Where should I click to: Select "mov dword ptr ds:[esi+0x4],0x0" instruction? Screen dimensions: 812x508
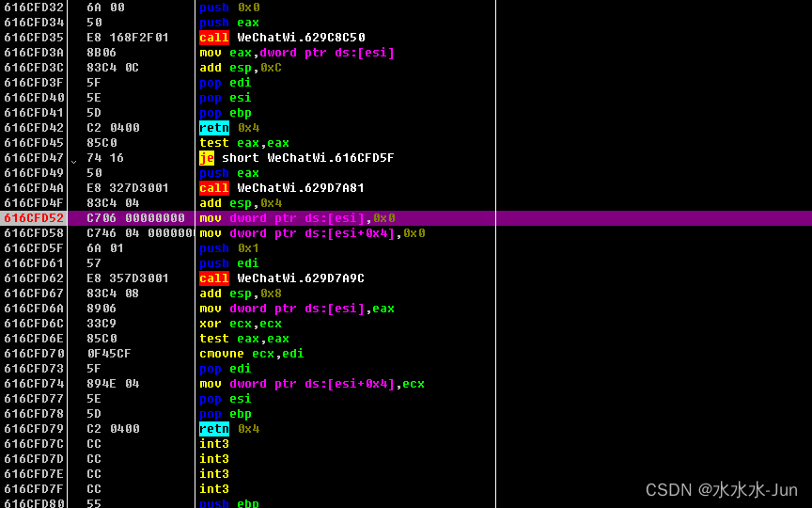point(312,232)
